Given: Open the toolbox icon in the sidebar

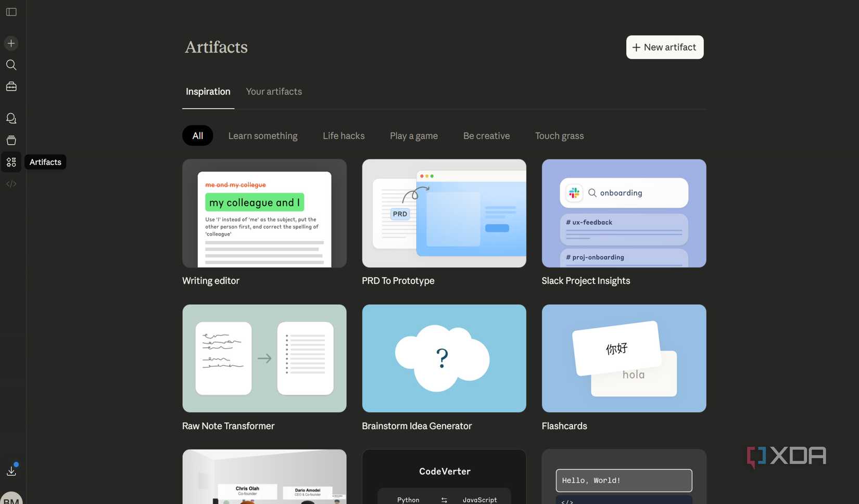Looking at the screenshot, I should (11, 87).
